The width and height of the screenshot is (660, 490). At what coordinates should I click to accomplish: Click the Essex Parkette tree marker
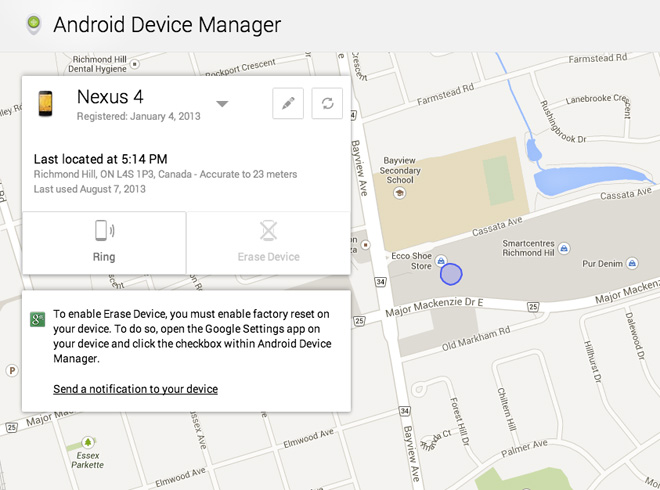click(x=88, y=442)
